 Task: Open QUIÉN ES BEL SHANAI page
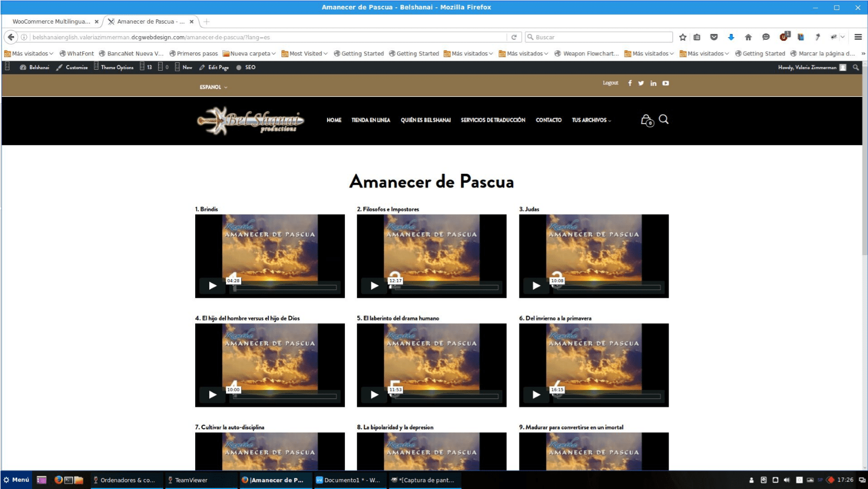click(426, 120)
